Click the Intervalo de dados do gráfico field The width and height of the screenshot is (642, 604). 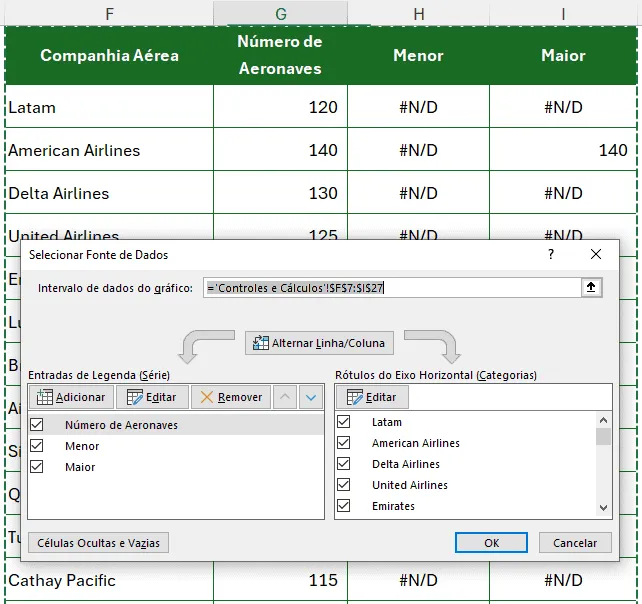(392, 287)
